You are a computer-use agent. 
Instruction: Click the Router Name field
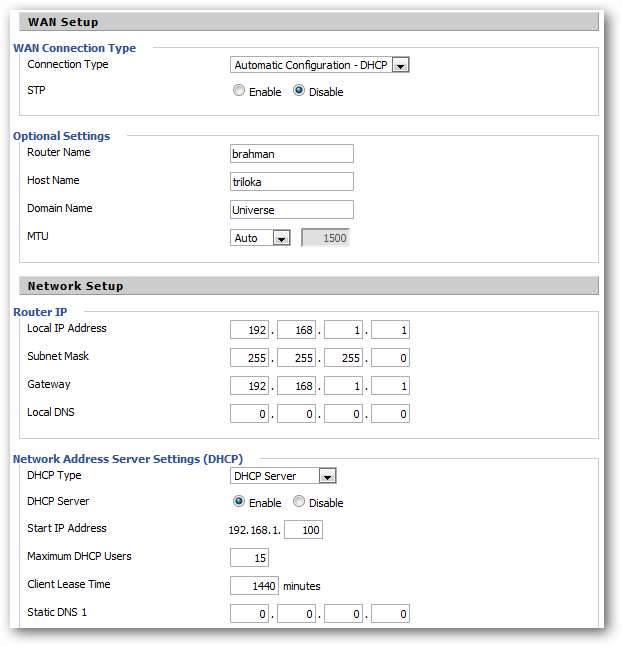coord(291,154)
